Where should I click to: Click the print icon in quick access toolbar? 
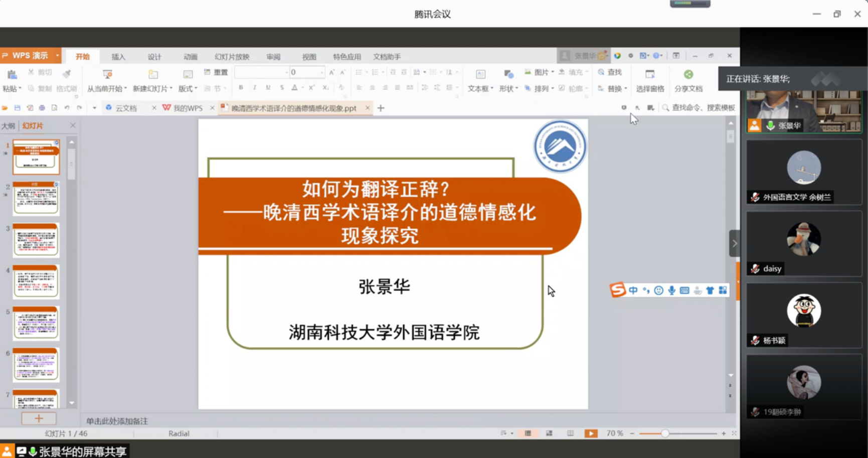click(x=42, y=108)
